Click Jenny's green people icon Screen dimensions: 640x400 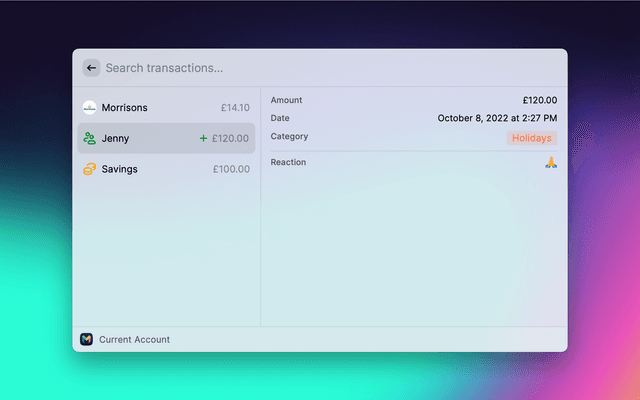click(x=89, y=138)
